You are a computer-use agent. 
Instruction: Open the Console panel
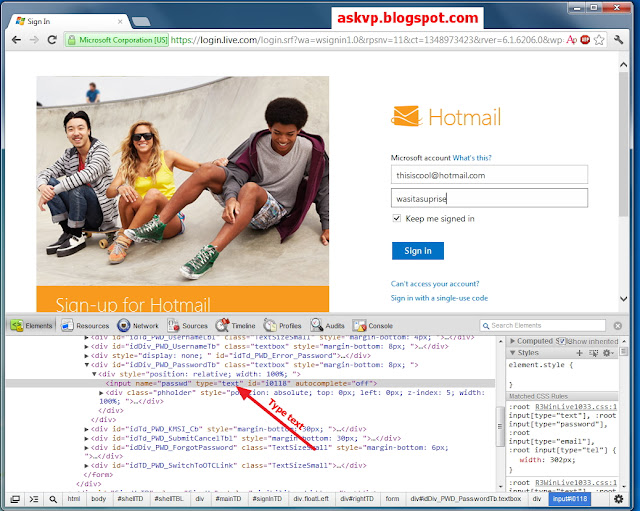click(373, 326)
